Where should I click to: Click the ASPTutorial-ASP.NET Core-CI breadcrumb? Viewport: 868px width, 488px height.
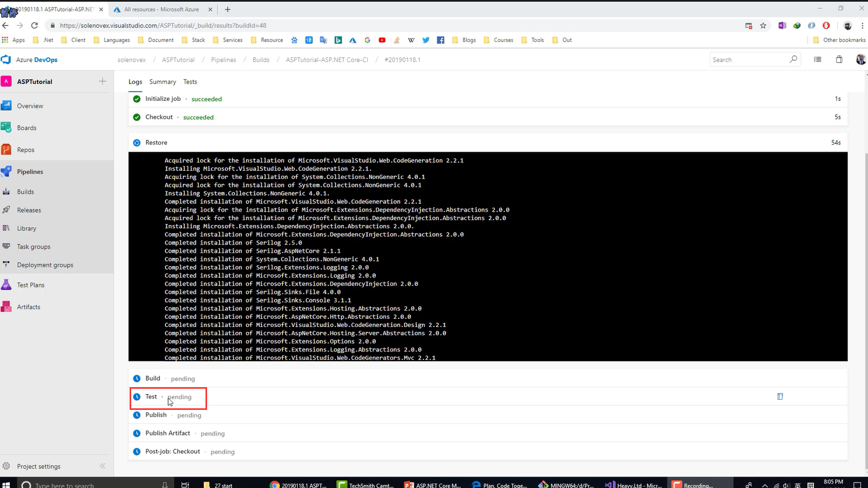327,60
